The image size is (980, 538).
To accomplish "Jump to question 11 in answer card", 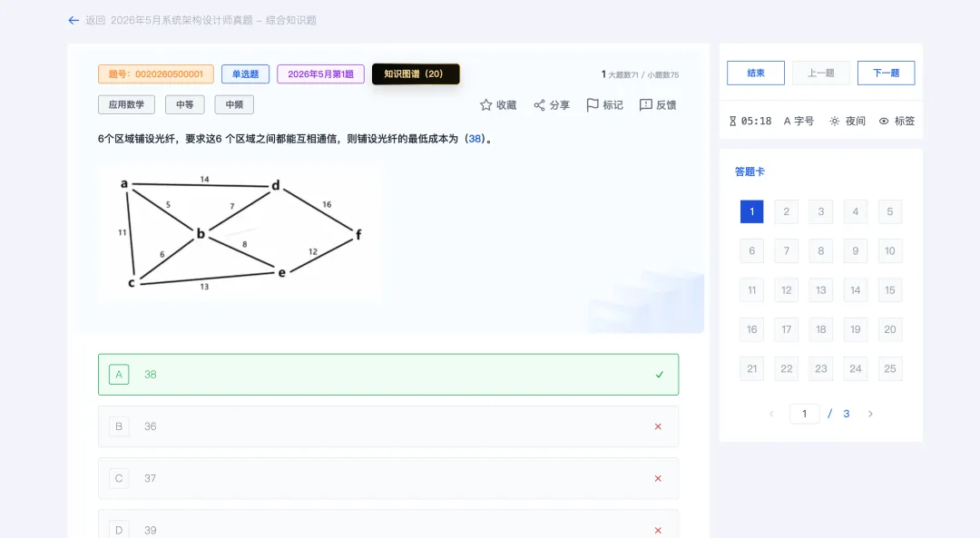I will tap(752, 290).
